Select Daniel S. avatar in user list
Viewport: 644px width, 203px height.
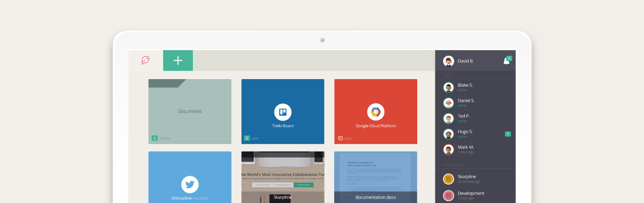[x=448, y=103]
